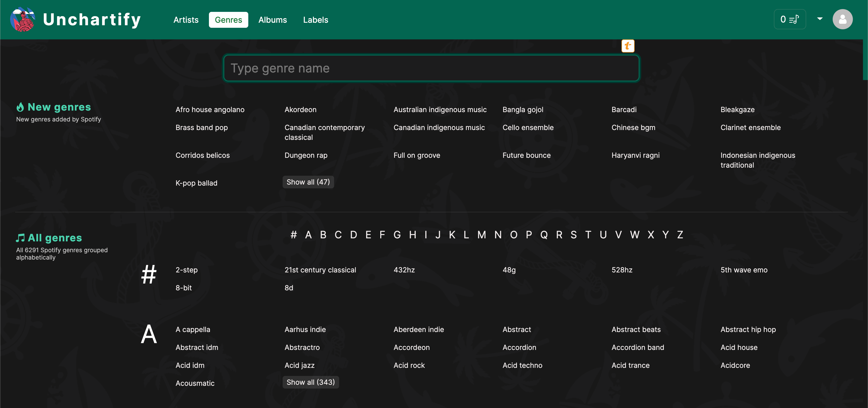
Task: Click the orange extension icon above search
Action: (x=628, y=46)
